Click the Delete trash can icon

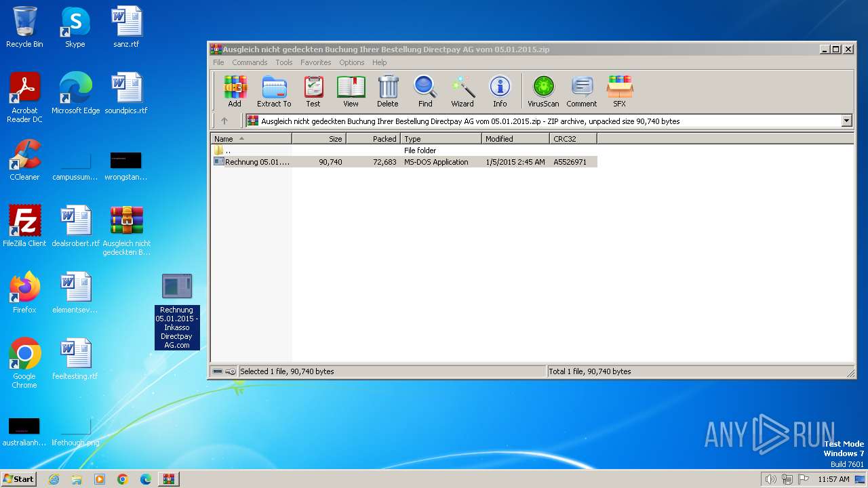pyautogui.click(x=388, y=91)
